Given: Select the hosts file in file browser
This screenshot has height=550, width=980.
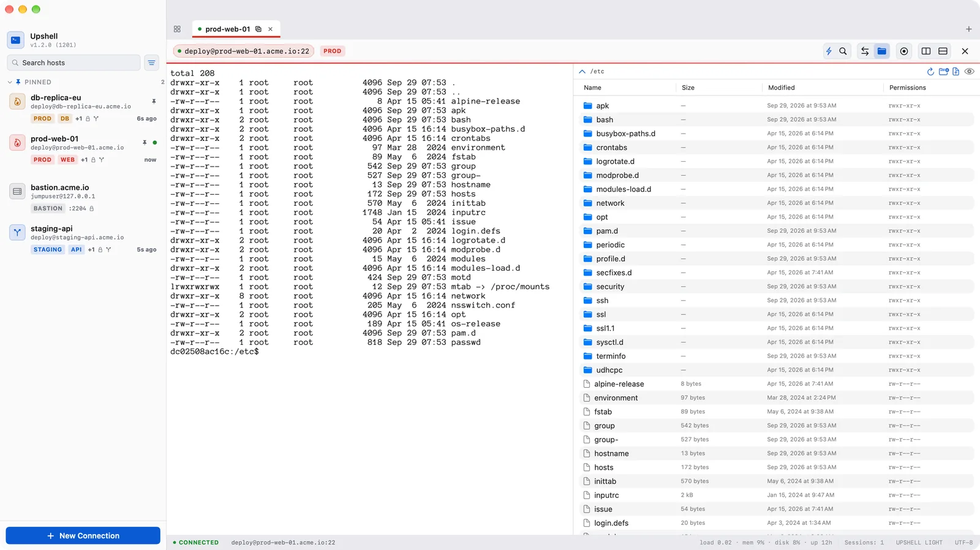Looking at the screenshot, I should coord(777,467).
